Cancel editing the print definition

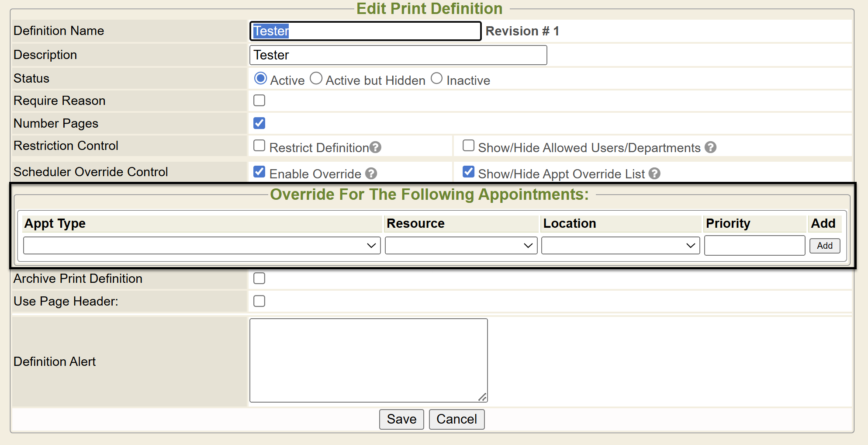click(456, 419)
